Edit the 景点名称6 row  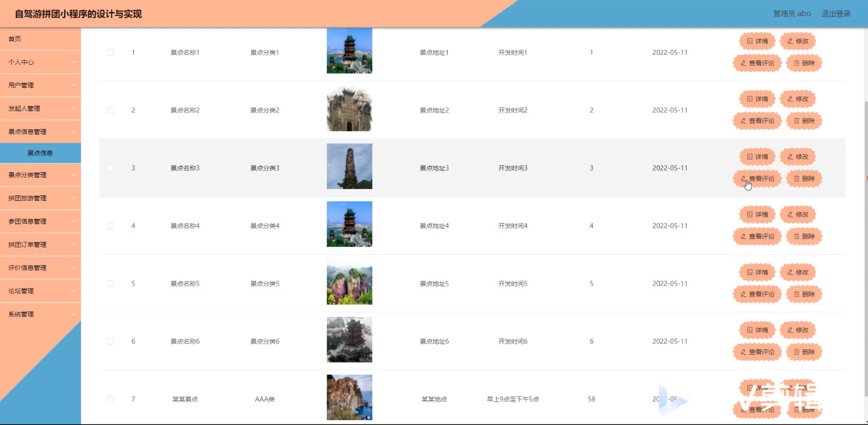[x=798, y=330]
